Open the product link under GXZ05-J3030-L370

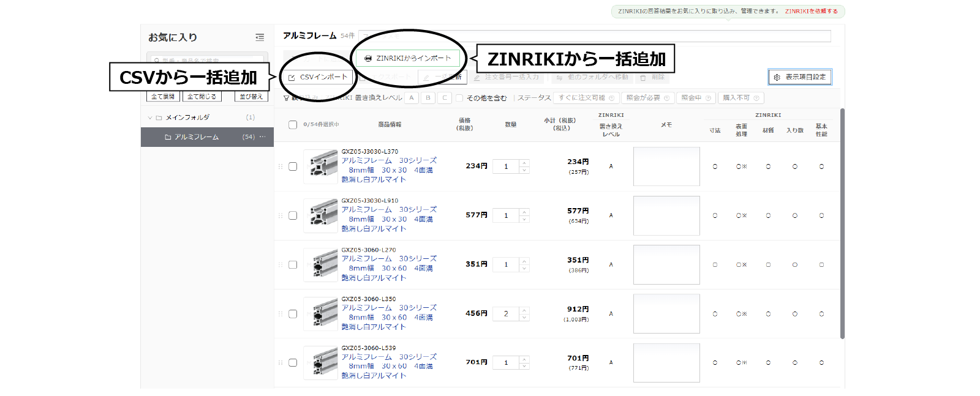(389, 170)
